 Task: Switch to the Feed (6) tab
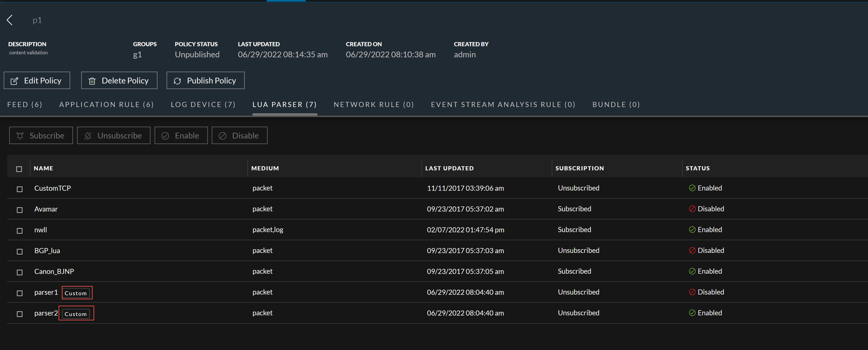coord(25,105)
